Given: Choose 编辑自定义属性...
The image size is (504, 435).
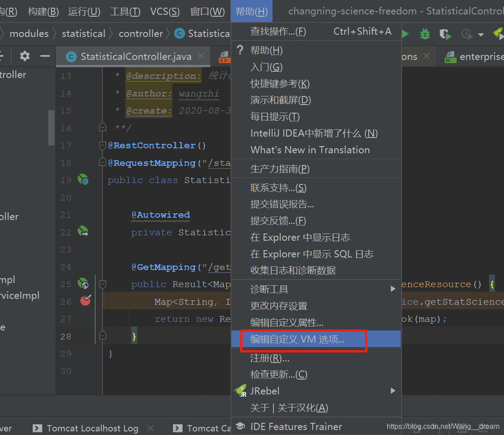Looking at the screenshot, I should 316,322.
